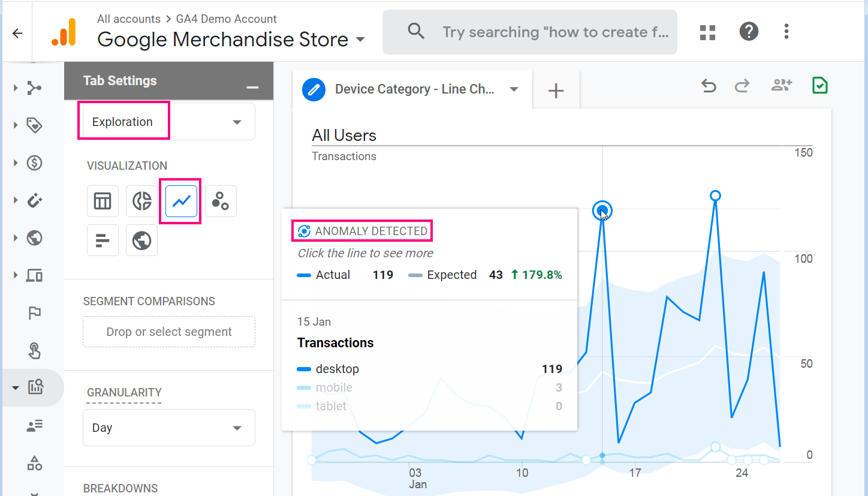The width and height of the screenshot is (868, 496).
Task: Open the Granularity Day dropdown
Action: (169, 428)
